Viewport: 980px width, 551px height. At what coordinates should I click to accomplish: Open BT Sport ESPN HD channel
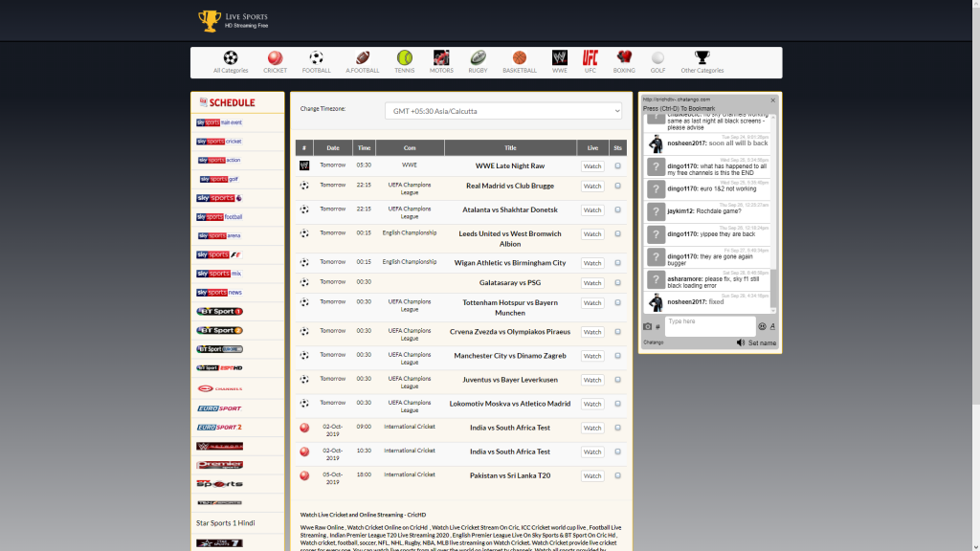[x=219, y=368]
